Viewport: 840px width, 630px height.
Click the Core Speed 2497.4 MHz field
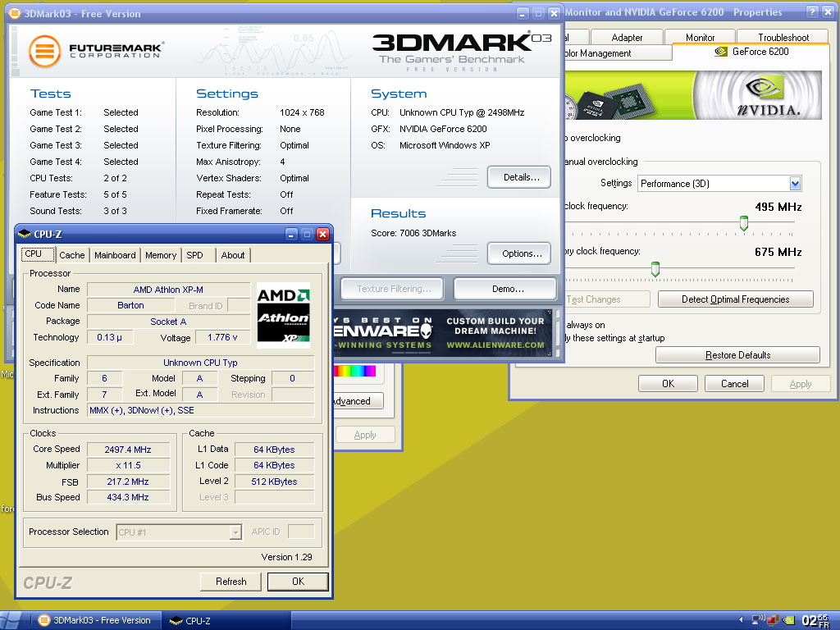pos(128,450)
